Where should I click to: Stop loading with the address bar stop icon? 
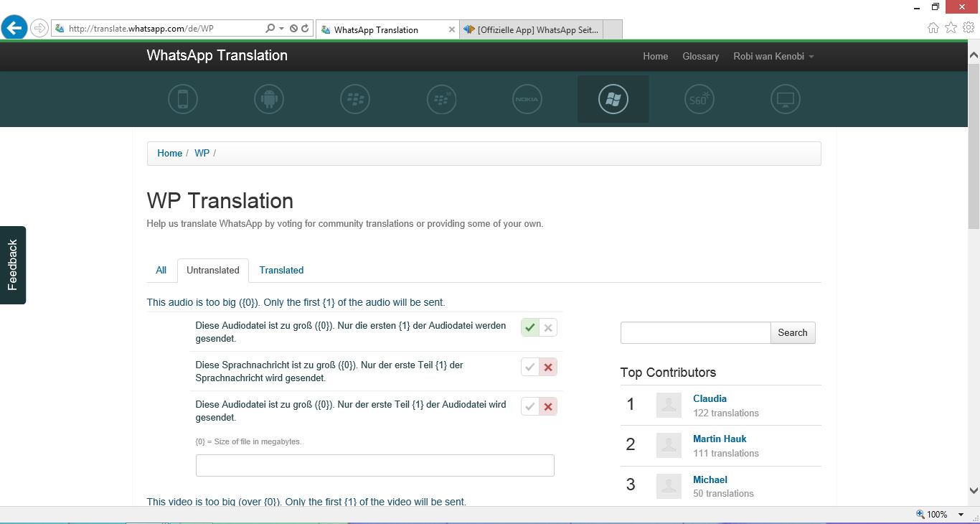pos(293,29)
